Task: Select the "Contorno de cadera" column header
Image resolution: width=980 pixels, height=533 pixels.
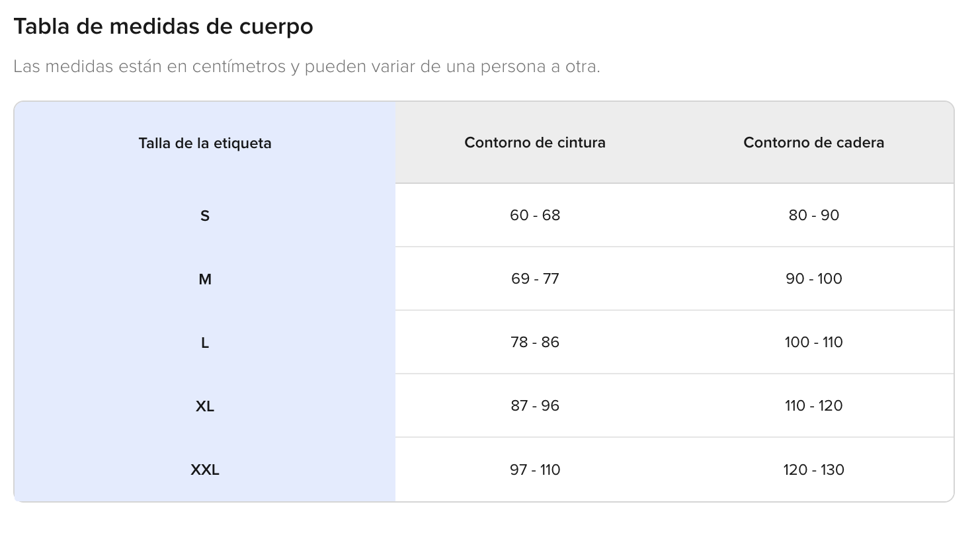Action: 813,142
